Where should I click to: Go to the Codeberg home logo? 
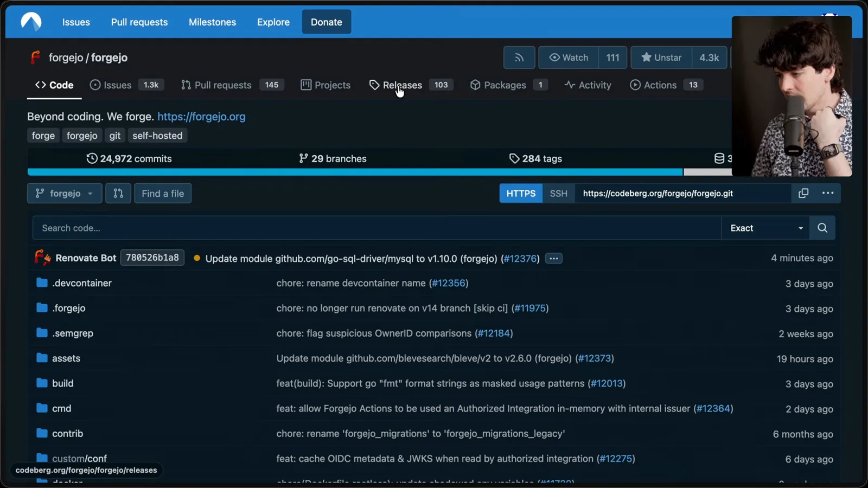pos(31,22)
